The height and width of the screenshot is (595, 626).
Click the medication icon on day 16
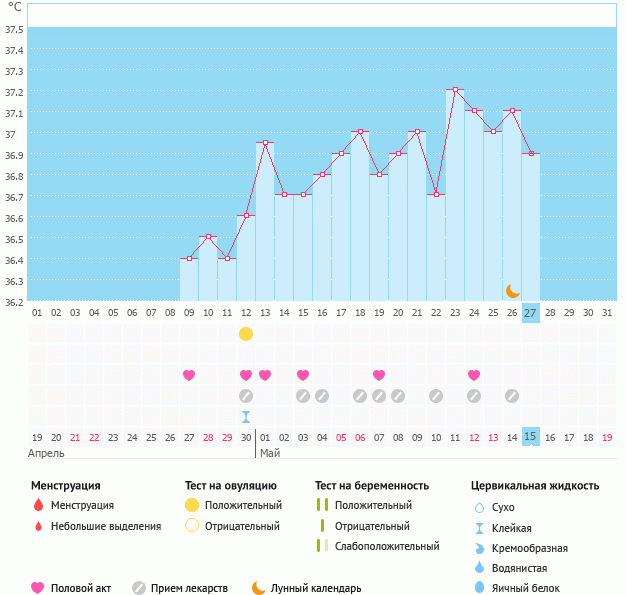pos(322,396)
